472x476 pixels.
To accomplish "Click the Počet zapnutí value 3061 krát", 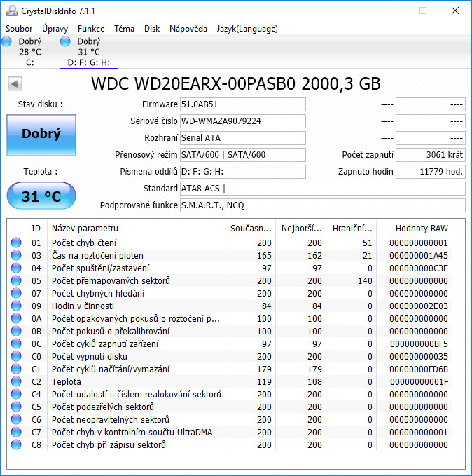I will [x=431, y=155].
